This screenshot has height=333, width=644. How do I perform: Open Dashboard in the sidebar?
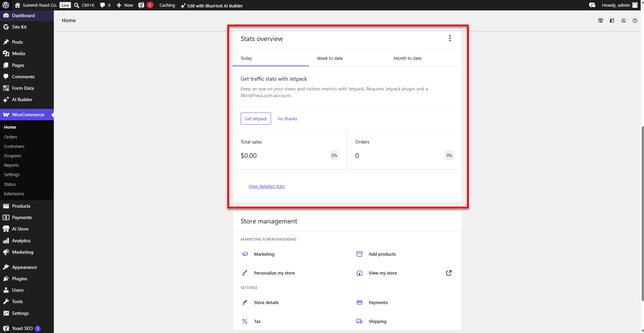27,15
